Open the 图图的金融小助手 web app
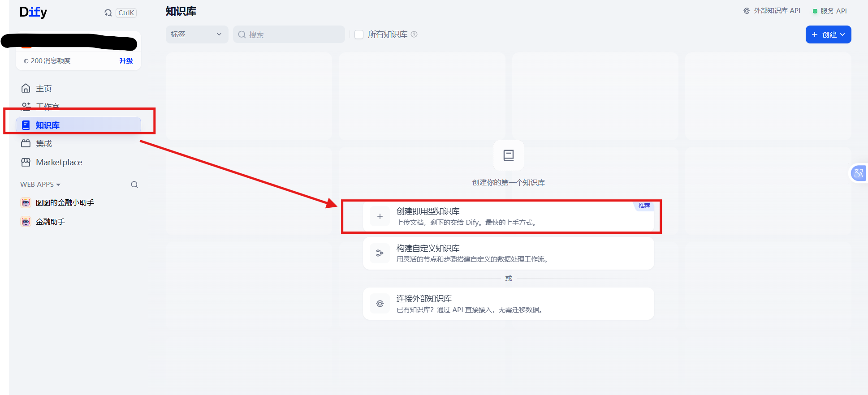The height and width of the screenshot is (395, 868). 78,203
